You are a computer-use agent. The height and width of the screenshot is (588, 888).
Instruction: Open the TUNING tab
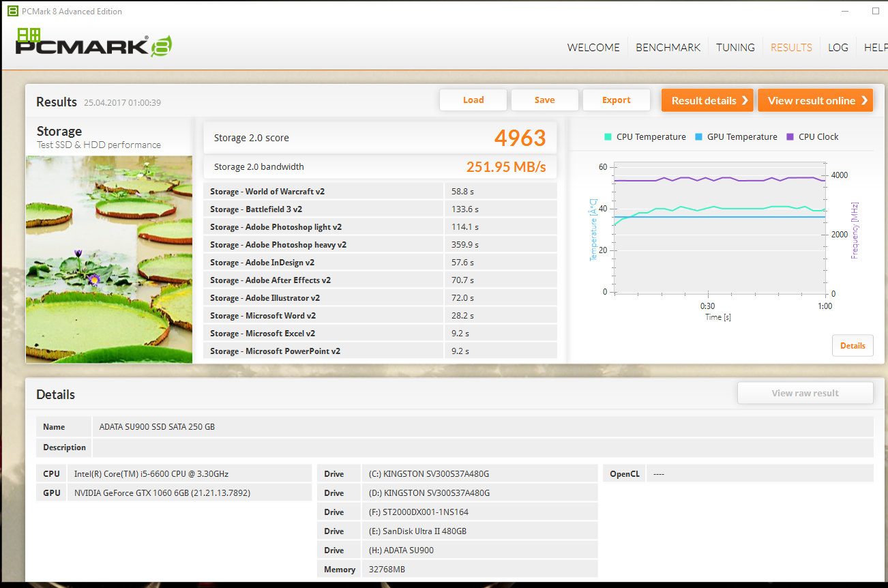(735, 47)
